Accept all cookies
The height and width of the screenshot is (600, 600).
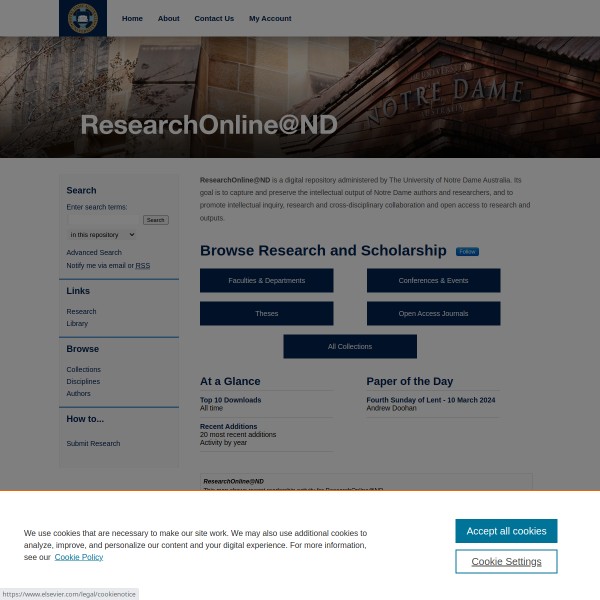tap(506, 531)
